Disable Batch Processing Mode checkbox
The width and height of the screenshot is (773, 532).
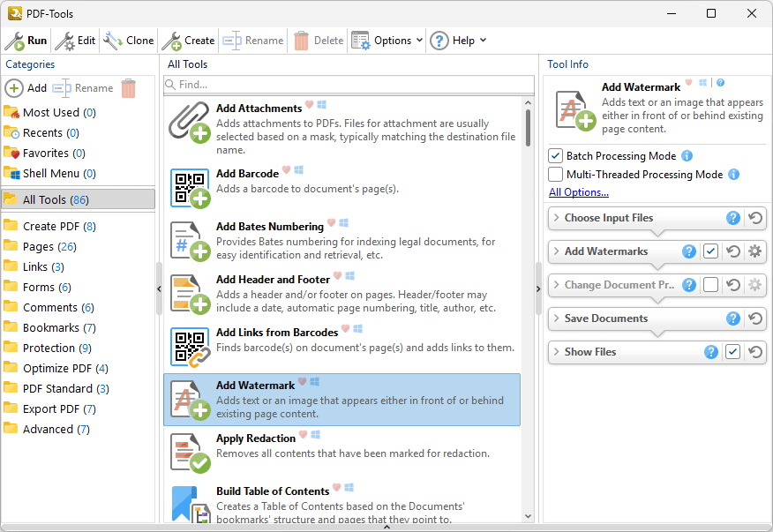point(556,156)
